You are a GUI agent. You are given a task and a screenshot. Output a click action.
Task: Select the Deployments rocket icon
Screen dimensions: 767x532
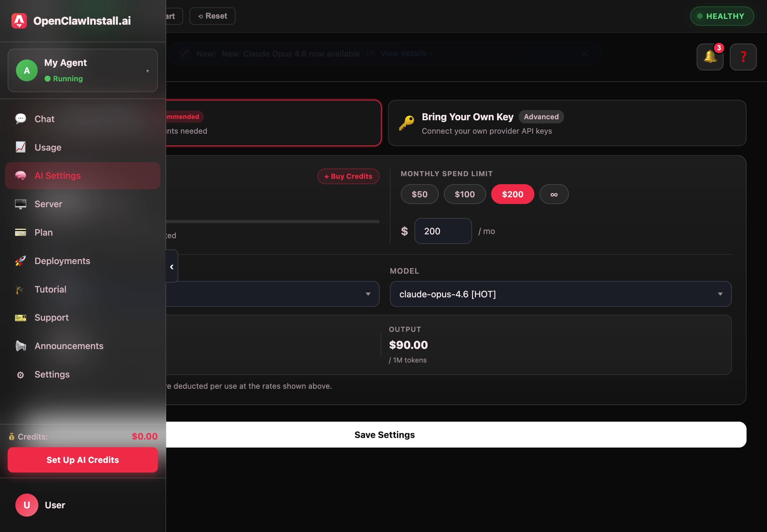click(21, 261)
